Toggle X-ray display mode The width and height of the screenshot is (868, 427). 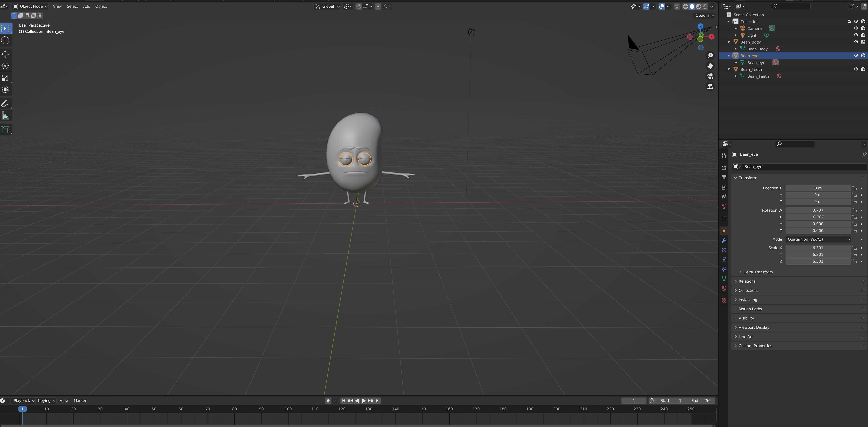[x=677, y=6]
